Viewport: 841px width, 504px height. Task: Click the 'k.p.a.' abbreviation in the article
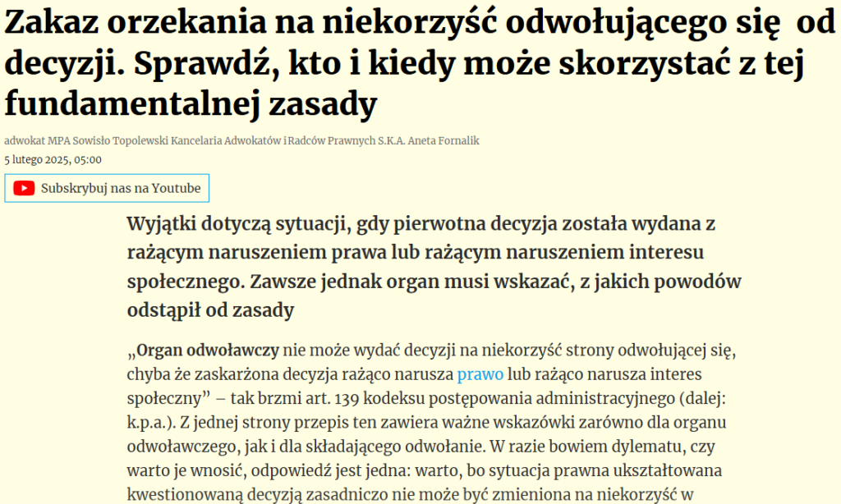(x=152, y=422)
